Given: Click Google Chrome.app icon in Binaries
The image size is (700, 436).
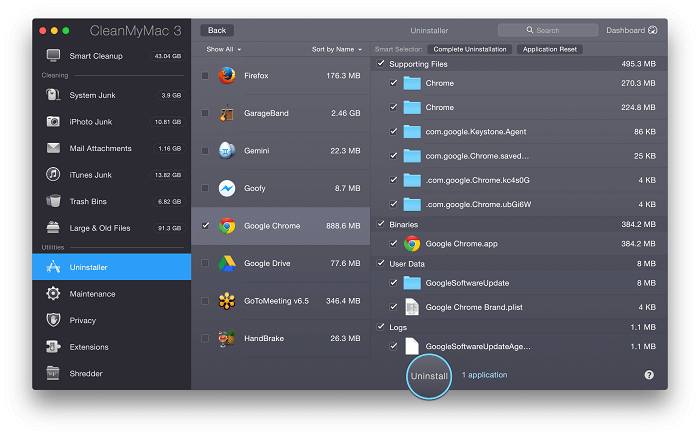Looking at the screenshot, I should click(412, 244).
